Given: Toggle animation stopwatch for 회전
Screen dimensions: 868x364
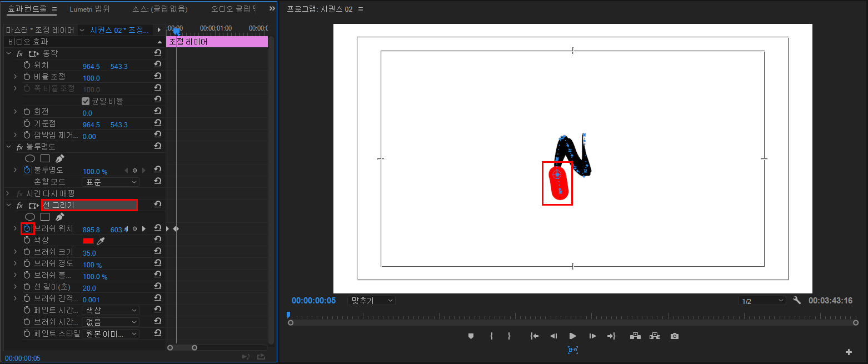Looking at the screenshot, I should 27,112.
